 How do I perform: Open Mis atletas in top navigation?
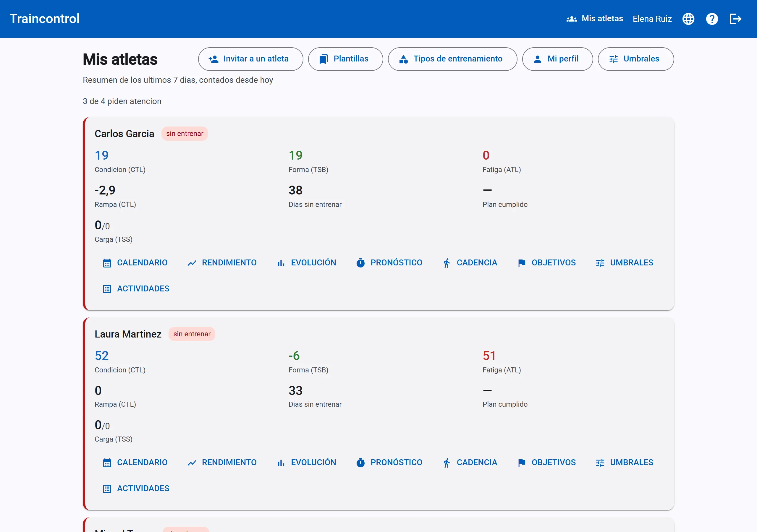(x=594, y=19)
